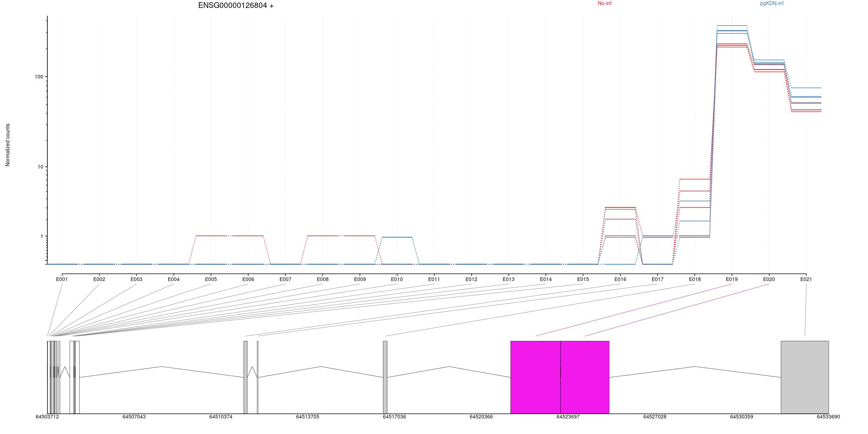Click the E021 exon label
The width and height of the screenshot is (868, 434).
(x=806, y=279)
